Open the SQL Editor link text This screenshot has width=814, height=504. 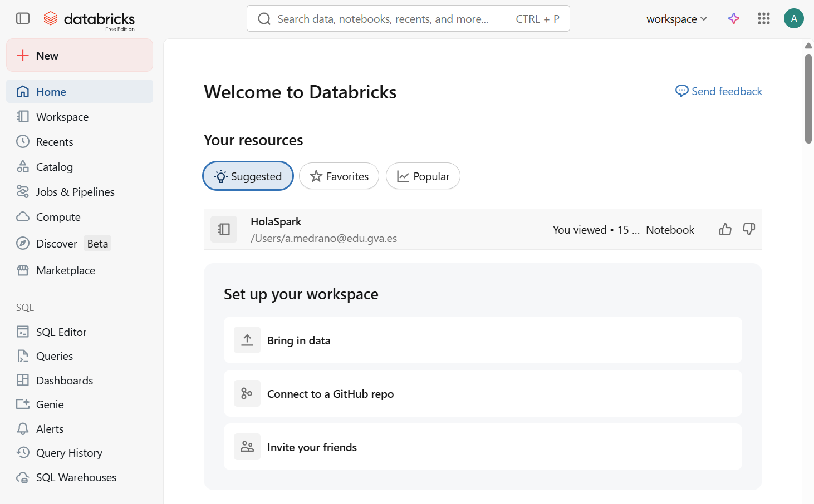pyautogui.click(x=61, y=332)
